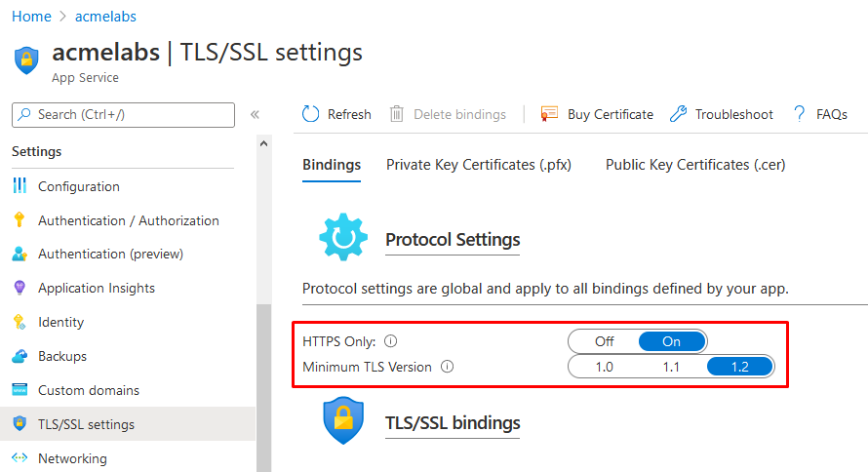
Task: Click the FAQs question mark icon
Action: [800, 114]
